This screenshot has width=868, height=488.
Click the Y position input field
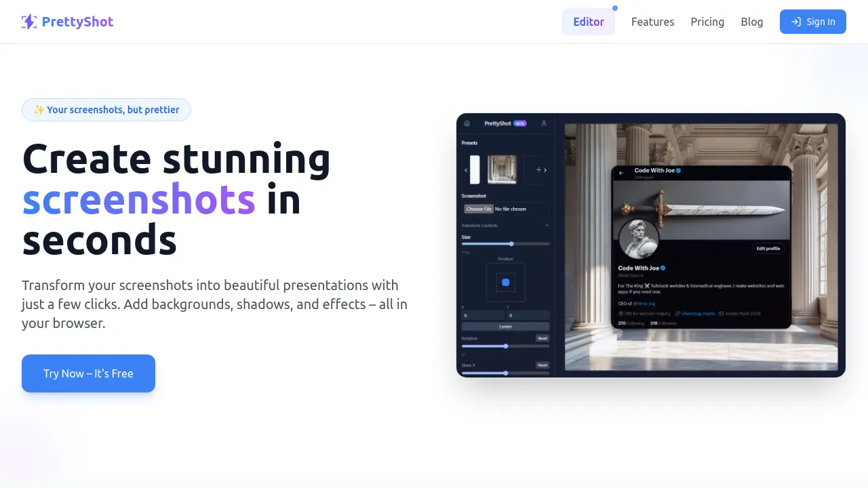click(528, 316)
